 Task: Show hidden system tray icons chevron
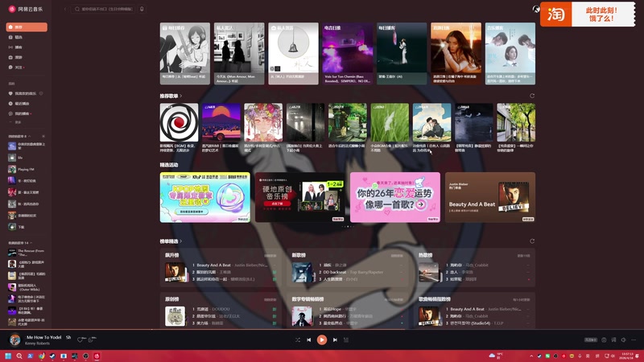click(531, 356)
